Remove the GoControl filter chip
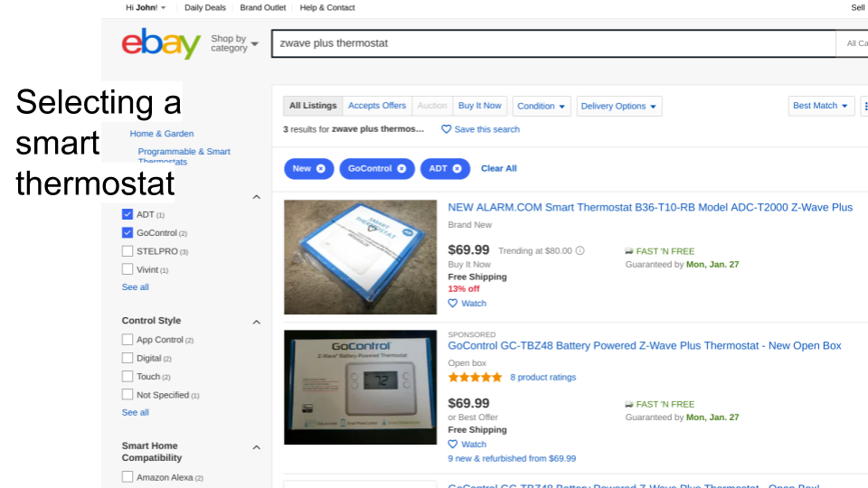 tap(401, 169)
